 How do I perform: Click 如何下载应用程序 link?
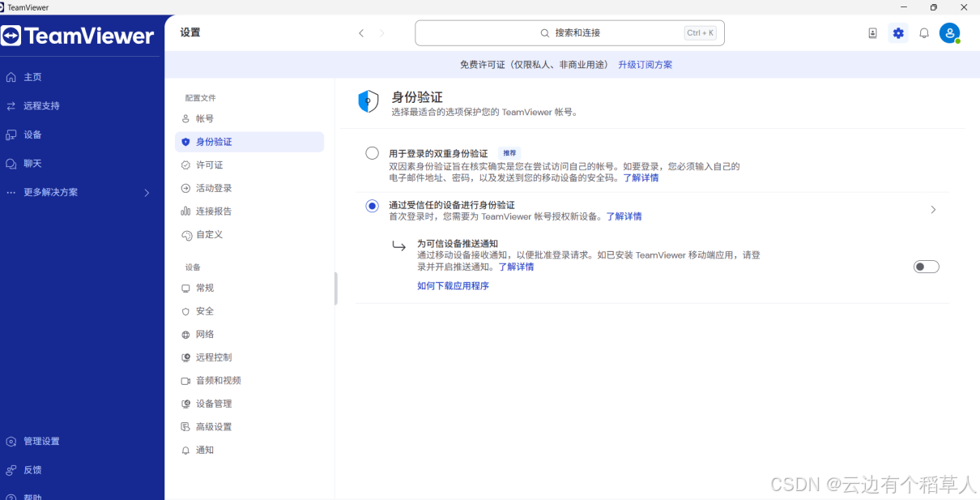pyautogui.click(x=453, y=286)
